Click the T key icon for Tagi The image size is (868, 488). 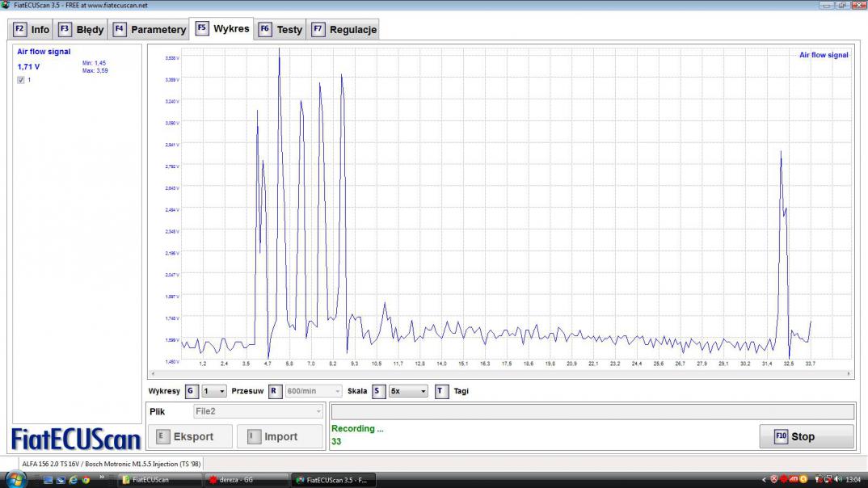click(441, 391)
